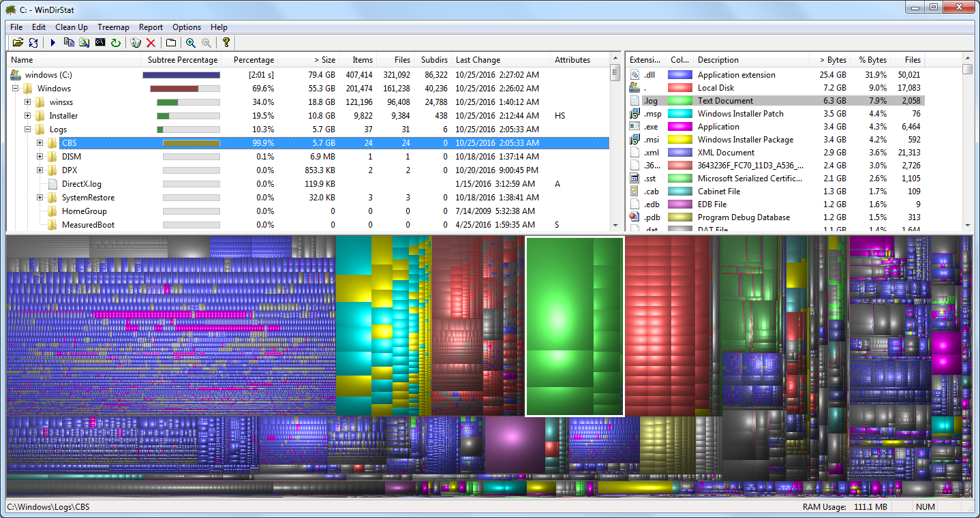The image size is (980, 518).
Task: Click the file icon beside DirectX.log
Action: click(52, 183)
